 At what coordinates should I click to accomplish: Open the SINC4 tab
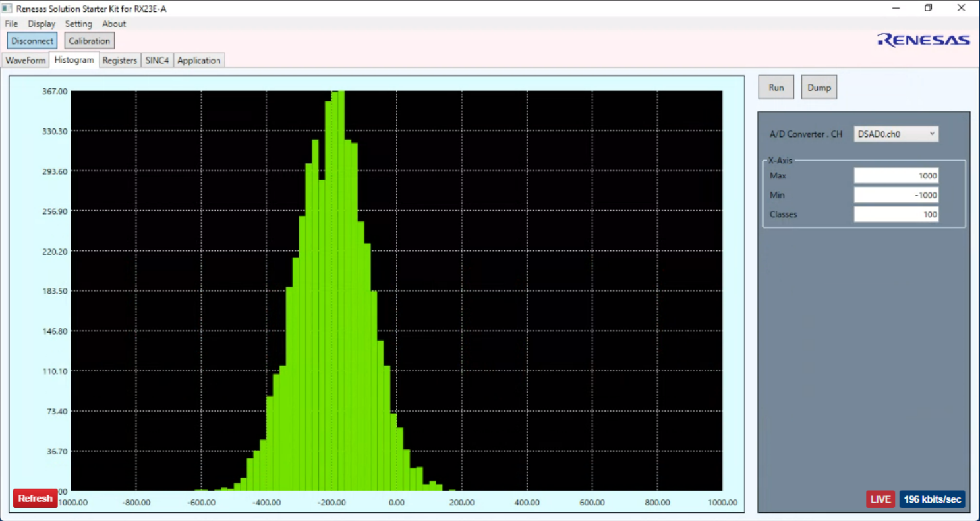tap(157, 61)
